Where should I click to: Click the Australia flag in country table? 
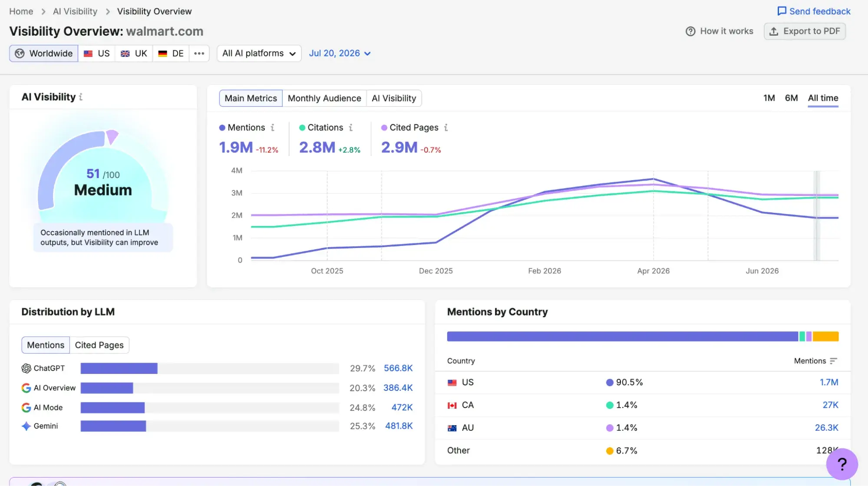452,428
